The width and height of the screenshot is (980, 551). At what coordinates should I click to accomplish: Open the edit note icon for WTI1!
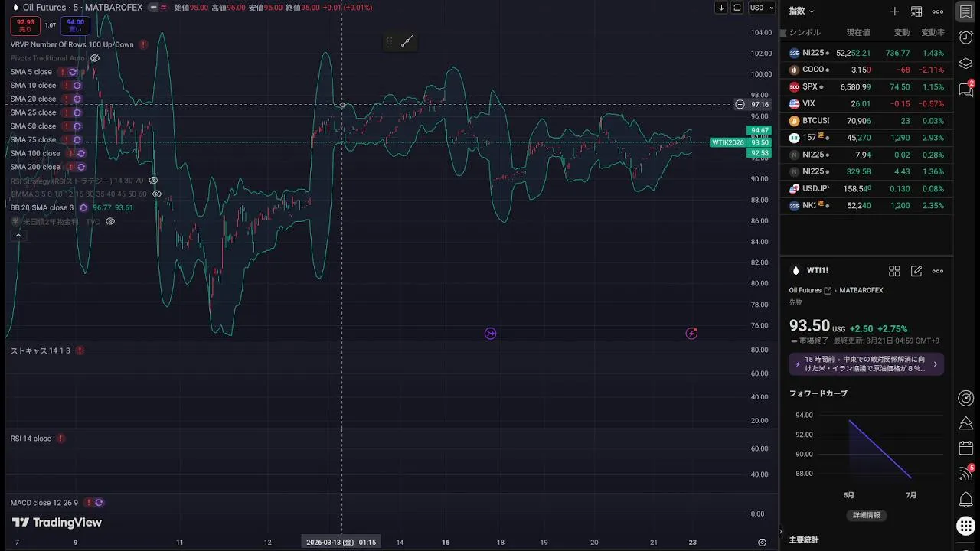(916, 271)
